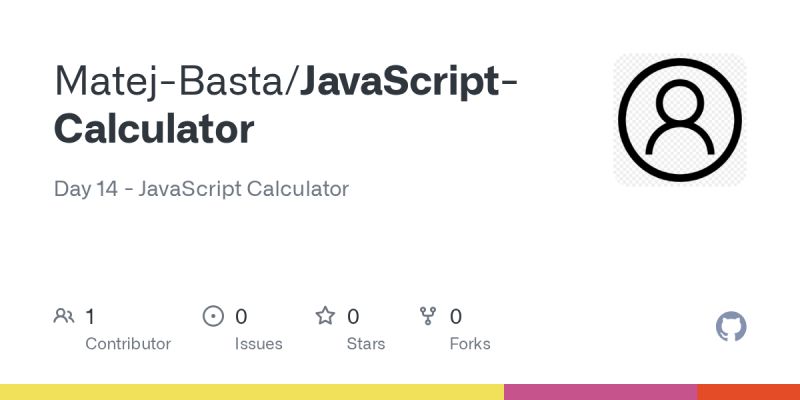Open the GitHub logo mark
The width and height of the screenshot is (800, 400).
coord(732,327)
